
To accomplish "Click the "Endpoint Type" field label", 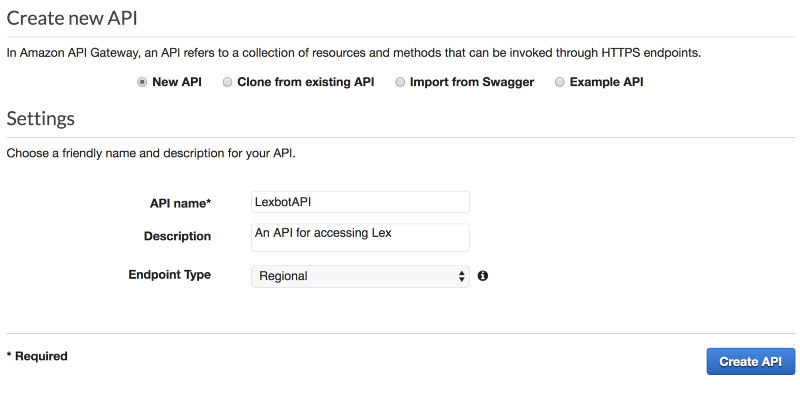I will (169, 275).
